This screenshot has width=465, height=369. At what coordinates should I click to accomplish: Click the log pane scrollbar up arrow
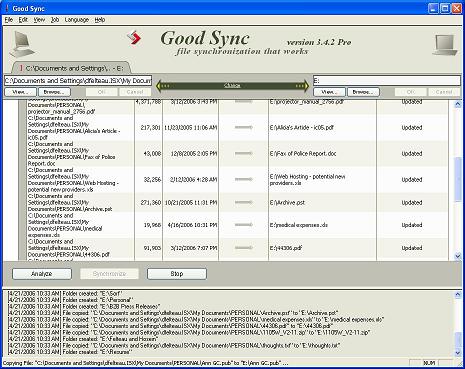click(458, 294)
